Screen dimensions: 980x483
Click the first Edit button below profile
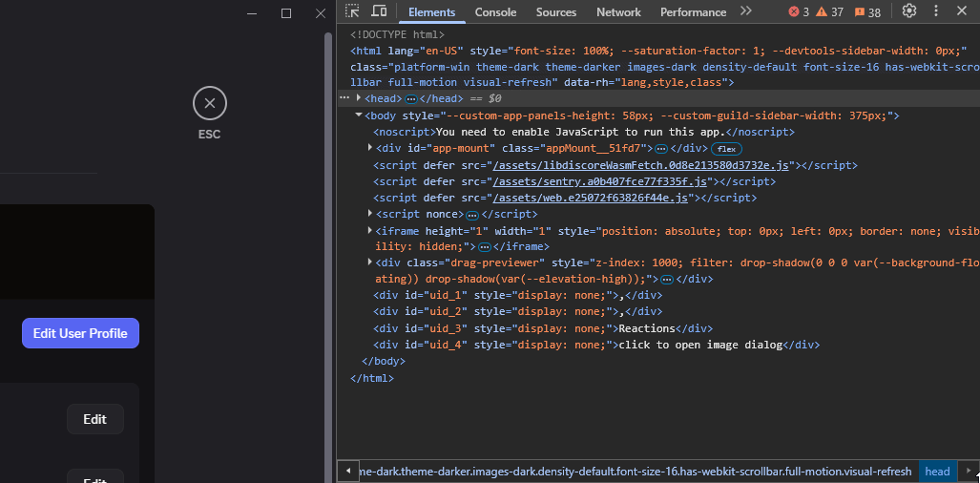(x=95, y=419)
